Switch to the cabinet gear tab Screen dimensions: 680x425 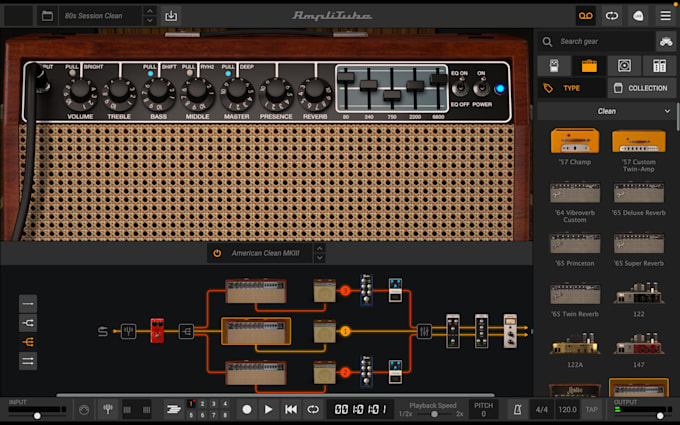point(624,66)
